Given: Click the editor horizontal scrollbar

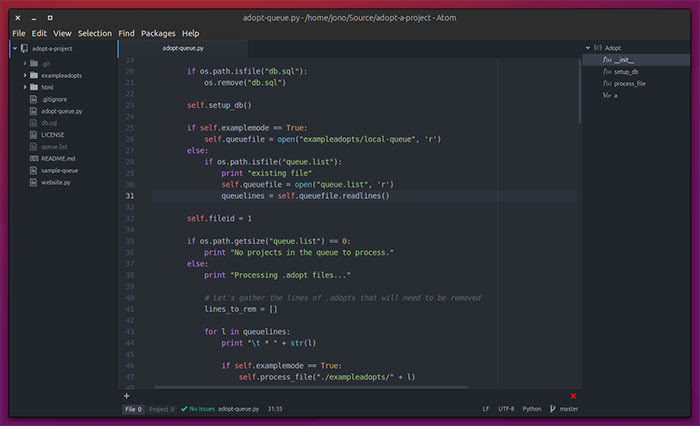Looking at the screenshot, I should click(x=311, y=387).
